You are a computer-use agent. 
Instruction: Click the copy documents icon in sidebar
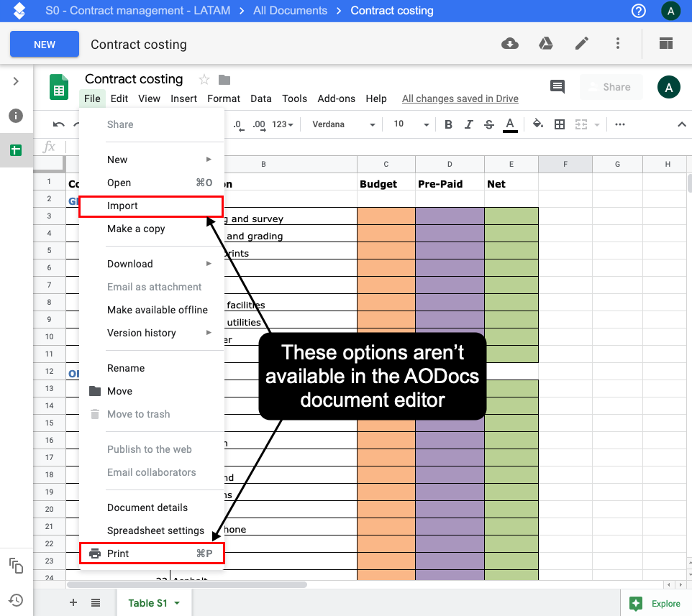[x=16, y=565]
